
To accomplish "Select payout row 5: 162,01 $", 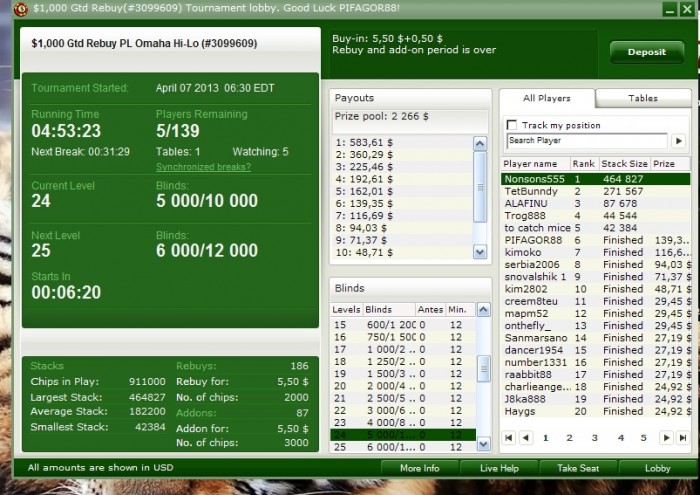I will coord(402,191).
